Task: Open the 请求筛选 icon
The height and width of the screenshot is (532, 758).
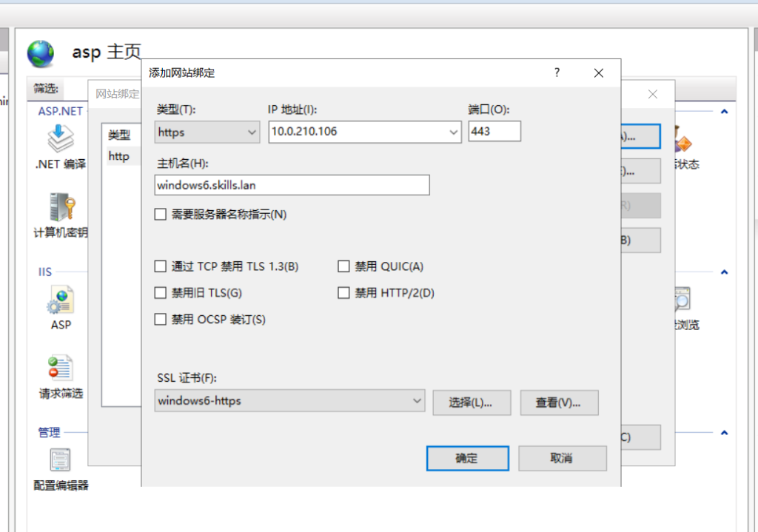Action: 61,369
